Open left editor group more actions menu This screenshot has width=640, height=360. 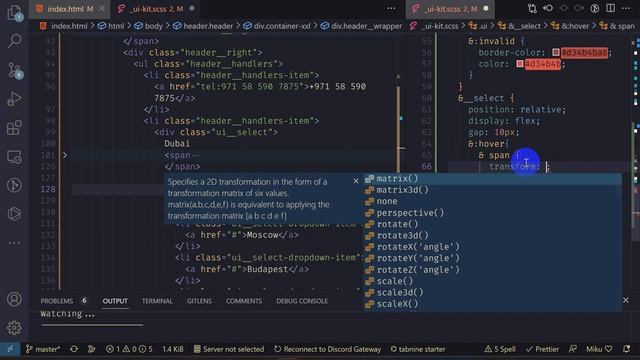391,9
